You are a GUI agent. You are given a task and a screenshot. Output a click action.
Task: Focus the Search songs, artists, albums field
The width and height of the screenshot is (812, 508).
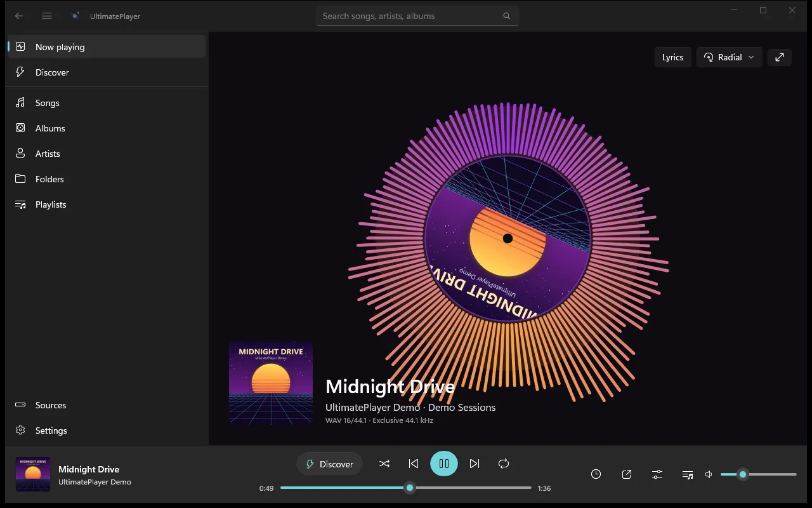pyautogui.click(x=417, y=16)
